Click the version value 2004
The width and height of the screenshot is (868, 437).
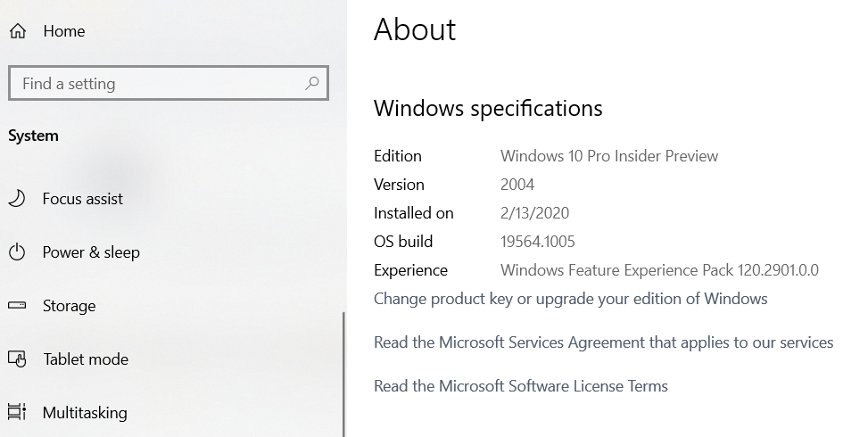[x=517, y=185]
